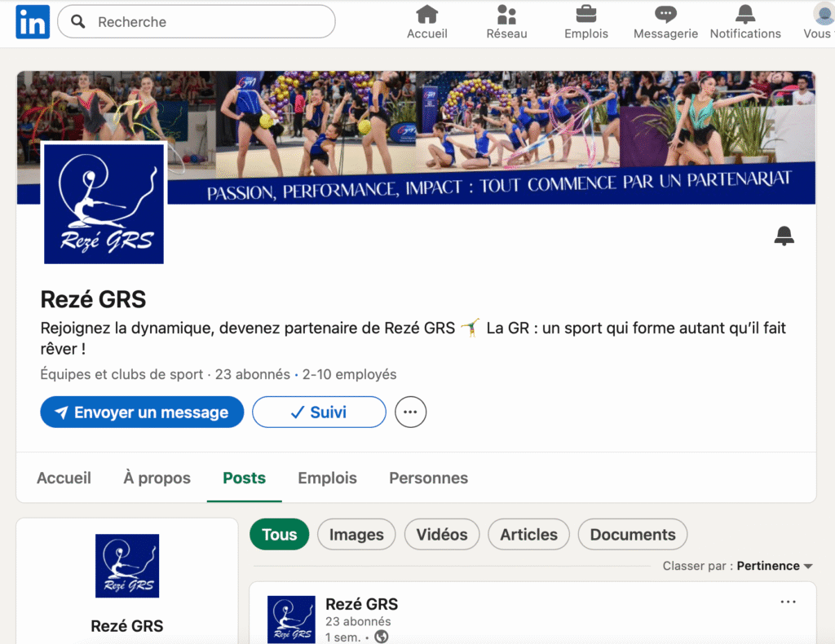
Task: Open Notifications bell in top bar
Action: (x=745, y=22)
